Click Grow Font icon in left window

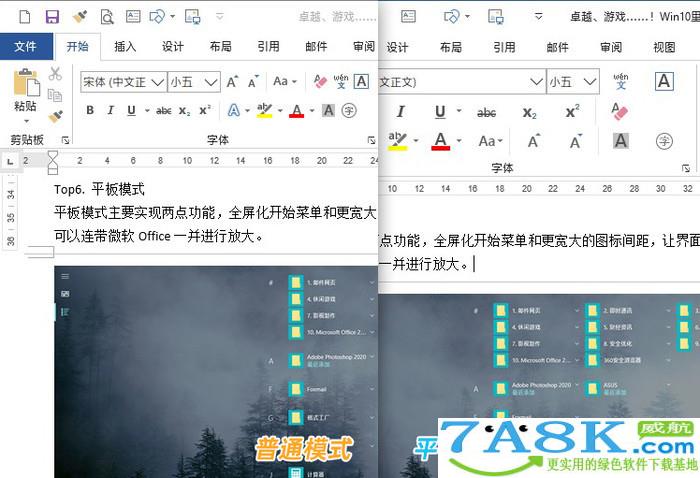232,82
